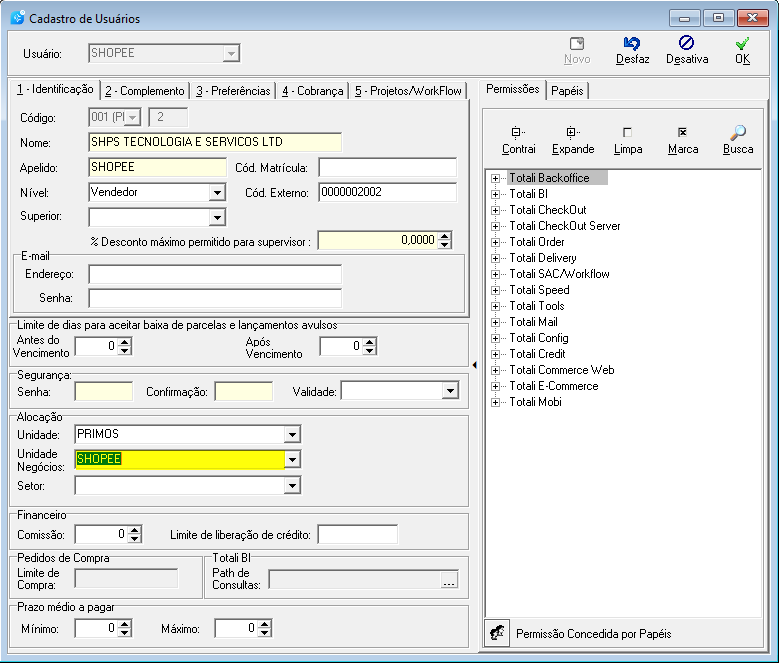
Task: Click the Contrai collapse-tree icon
Action: pyautogui.click(x=518, y=132)
